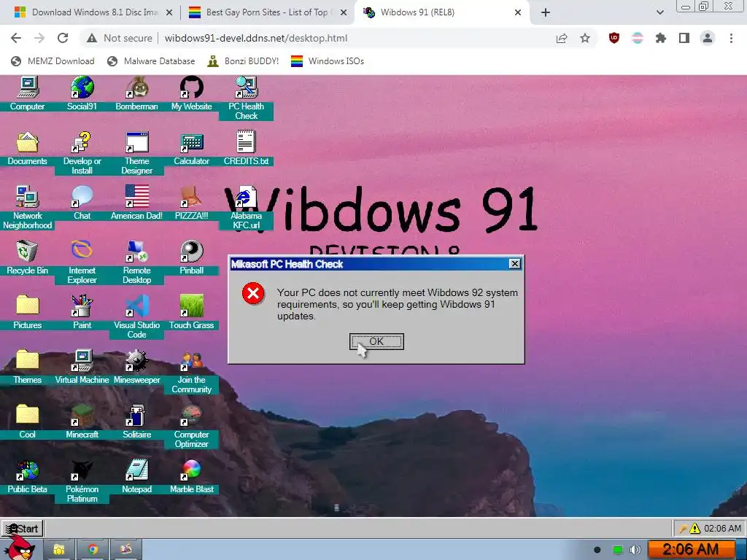Launch Theme Designer
This screenshot has width=747, height=560.
(x=136, y=152)
